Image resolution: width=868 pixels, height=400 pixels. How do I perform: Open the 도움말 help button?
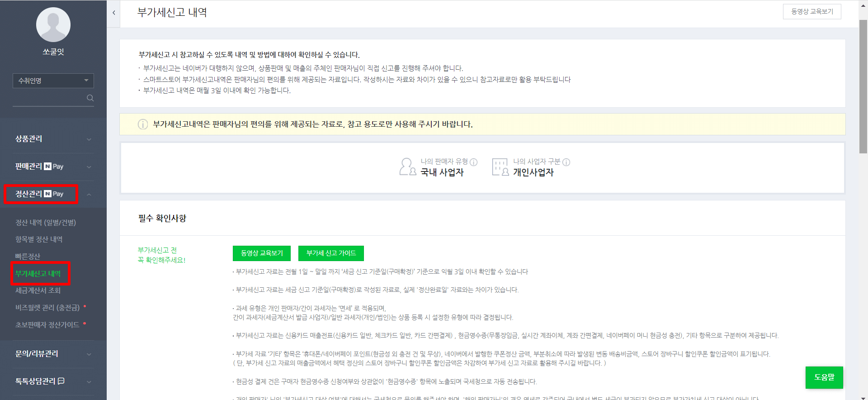[x=824, y=377]
